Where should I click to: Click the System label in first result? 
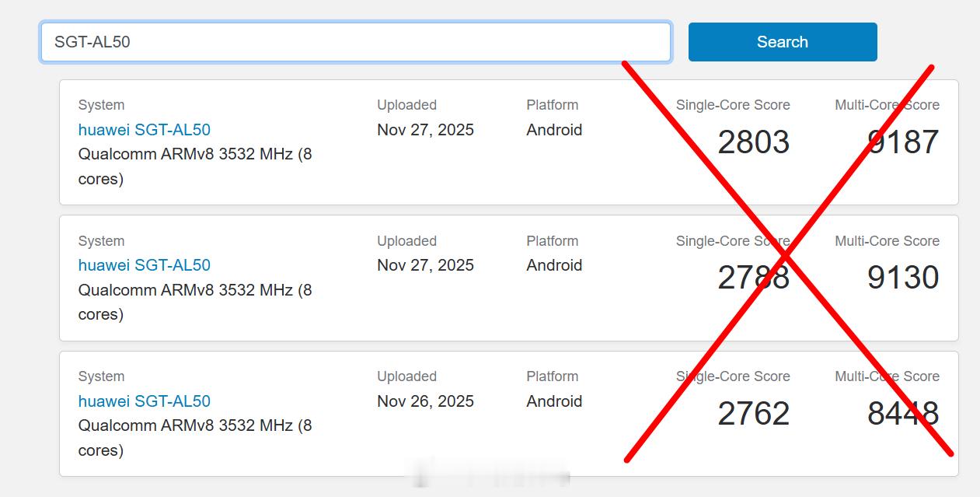tap(101, 105)
